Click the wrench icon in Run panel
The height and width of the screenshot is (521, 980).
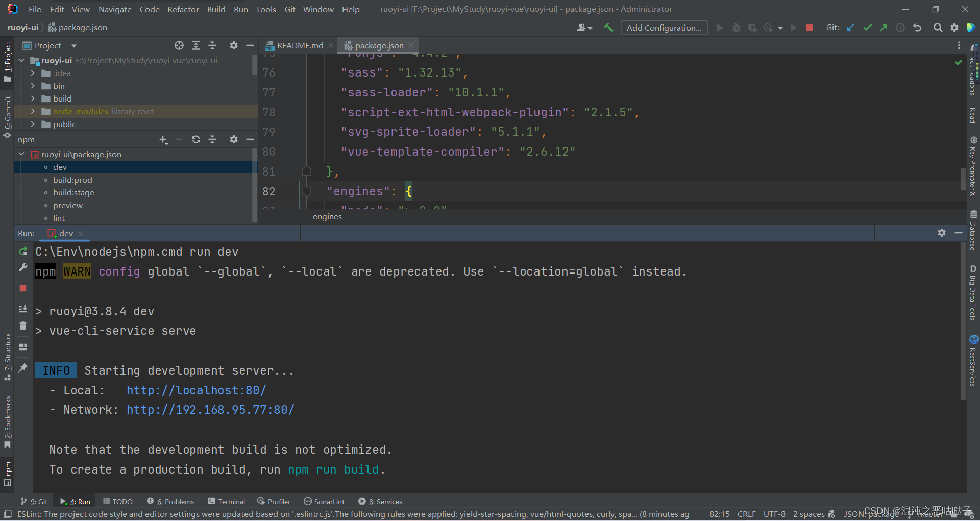[23, 267]
